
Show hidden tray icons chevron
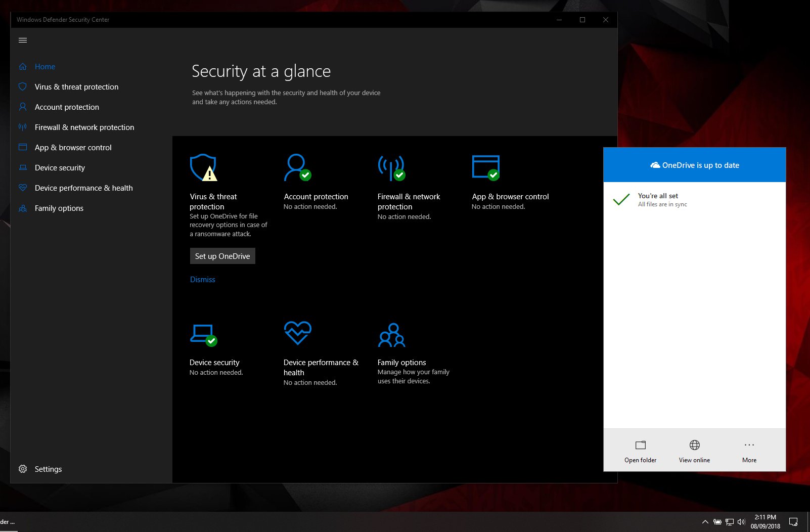(x=705, y=522)
